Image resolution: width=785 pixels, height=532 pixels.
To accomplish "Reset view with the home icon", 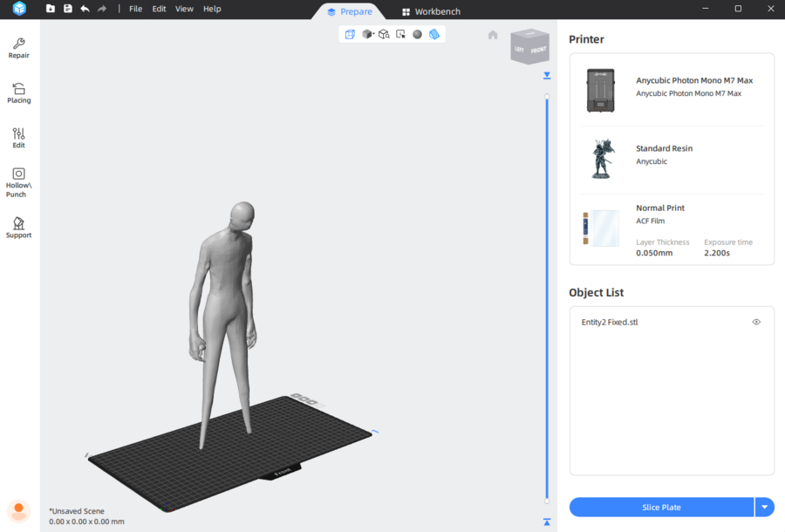I will [493, 35].
